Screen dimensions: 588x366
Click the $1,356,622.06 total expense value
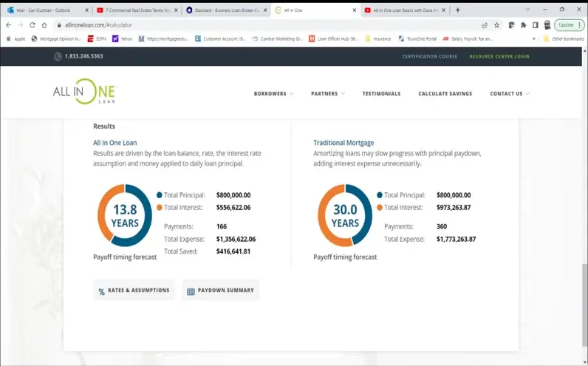pyautogui.click(x=236, y=239)
